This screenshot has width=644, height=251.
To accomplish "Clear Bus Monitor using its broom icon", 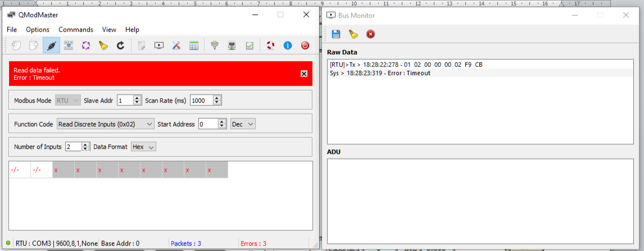I will click(x=353, y=34).
